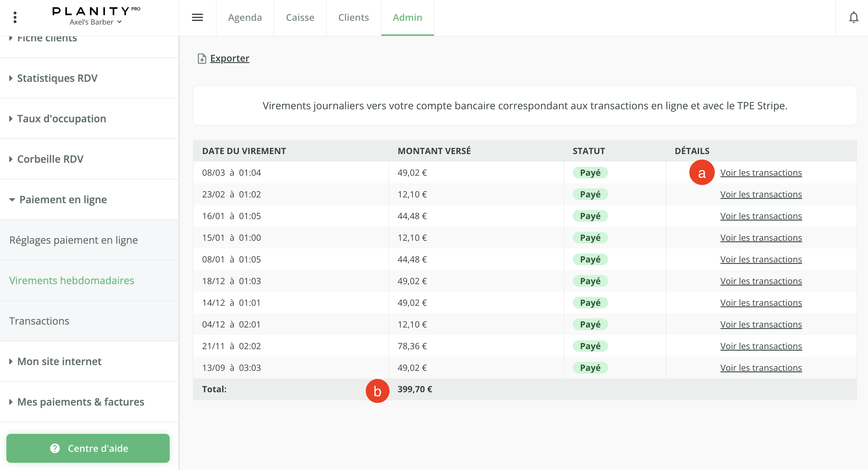Open the three-dot vertical menu
This screenshot has width=868, height=470.
[15, 17]
